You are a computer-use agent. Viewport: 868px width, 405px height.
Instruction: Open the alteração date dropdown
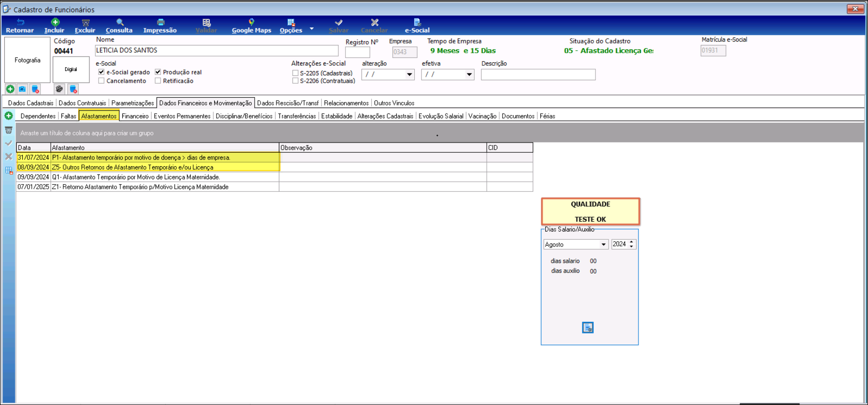tap(409, 74)
